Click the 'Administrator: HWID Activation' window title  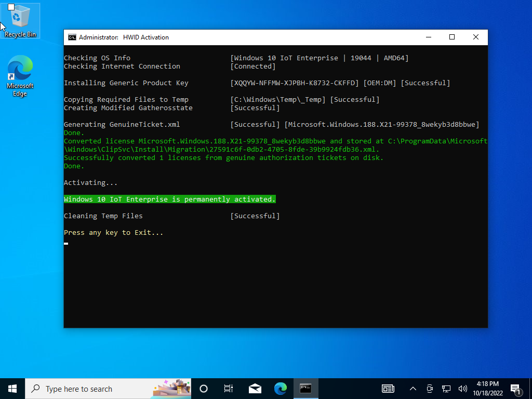[124, 37]
